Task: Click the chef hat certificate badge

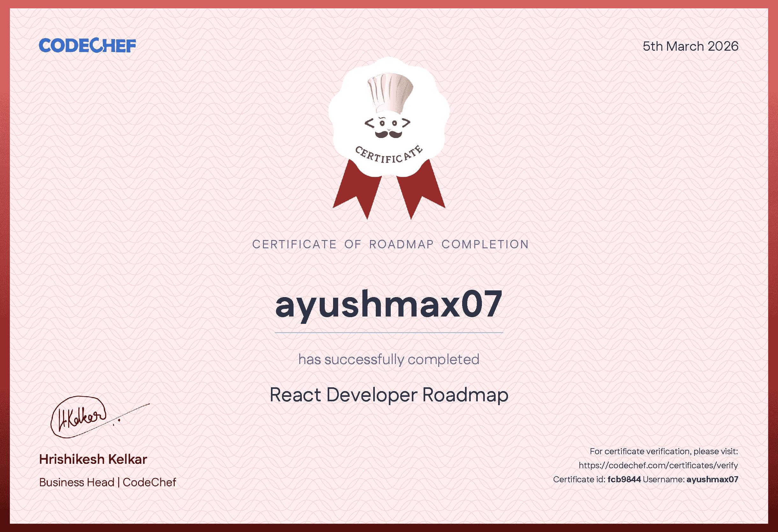Action: (x=389, y=138)
